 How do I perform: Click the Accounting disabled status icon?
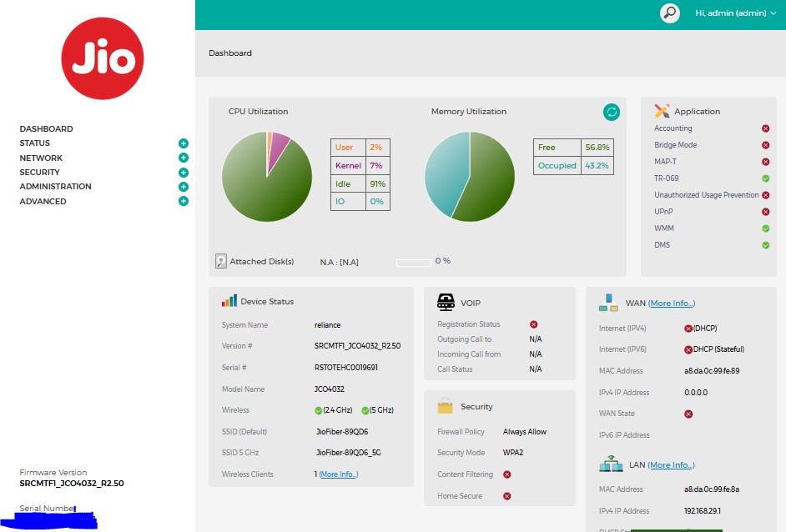[x=765, y=128]
